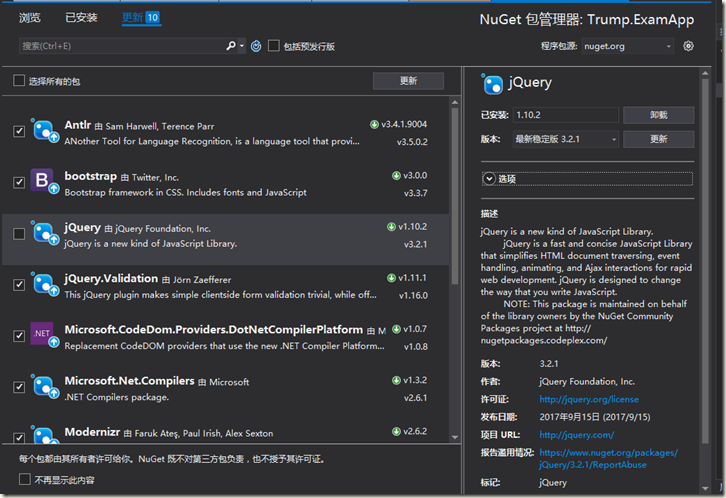Click the jQuery list item icon
726x498 pixels.
(44, 233)
